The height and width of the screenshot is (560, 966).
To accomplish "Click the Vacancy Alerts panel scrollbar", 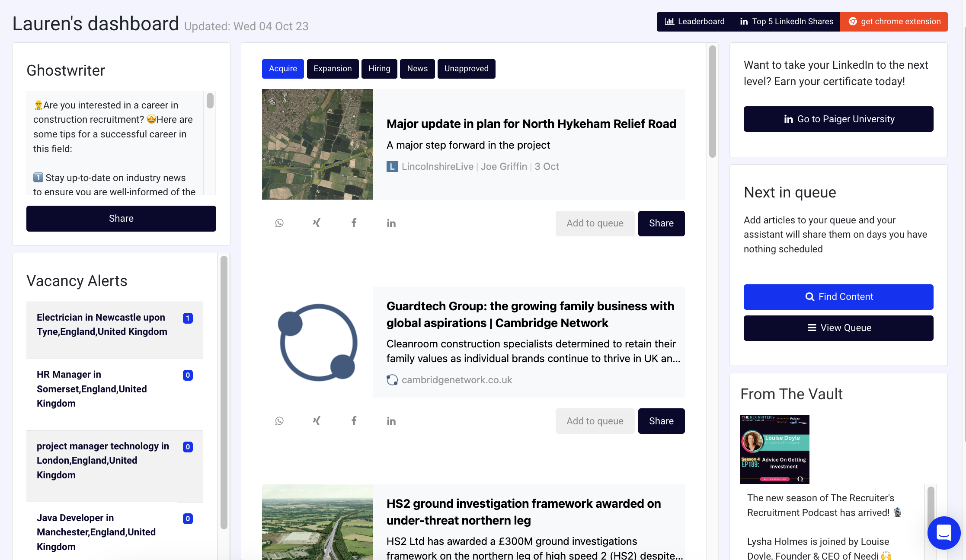I will point(224,392).
